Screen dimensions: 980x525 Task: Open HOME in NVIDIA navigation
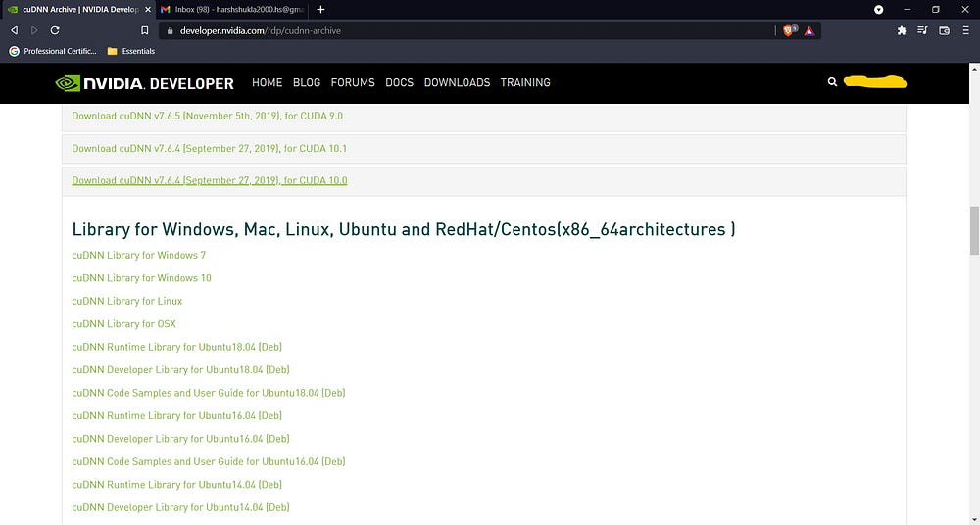pos(267,82)
